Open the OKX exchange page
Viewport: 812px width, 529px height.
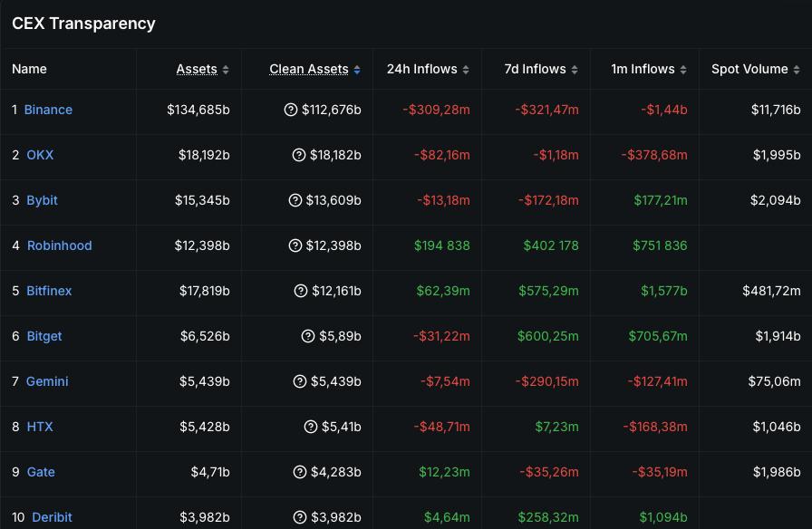(40, 155)
